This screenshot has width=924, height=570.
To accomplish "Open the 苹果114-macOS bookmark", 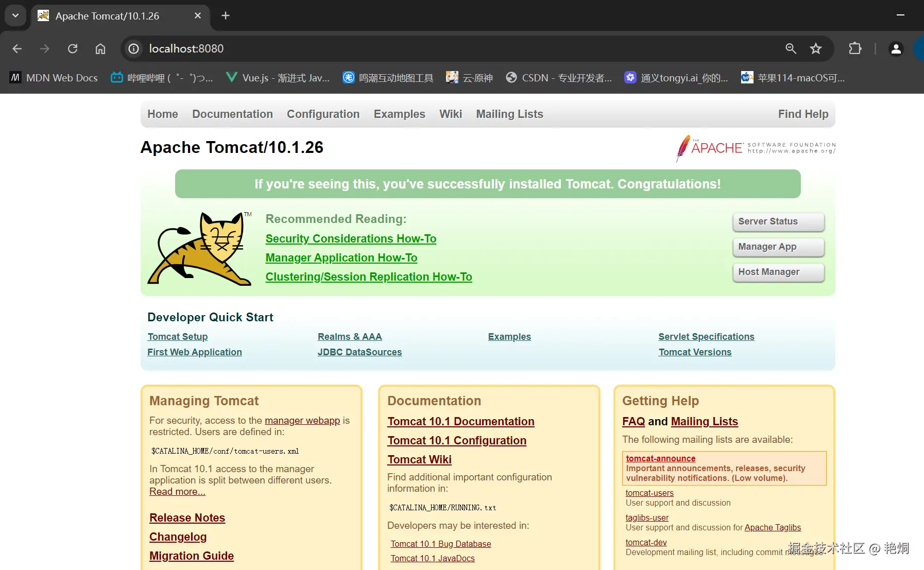I will pyautogui.click(x=793, y=78).
